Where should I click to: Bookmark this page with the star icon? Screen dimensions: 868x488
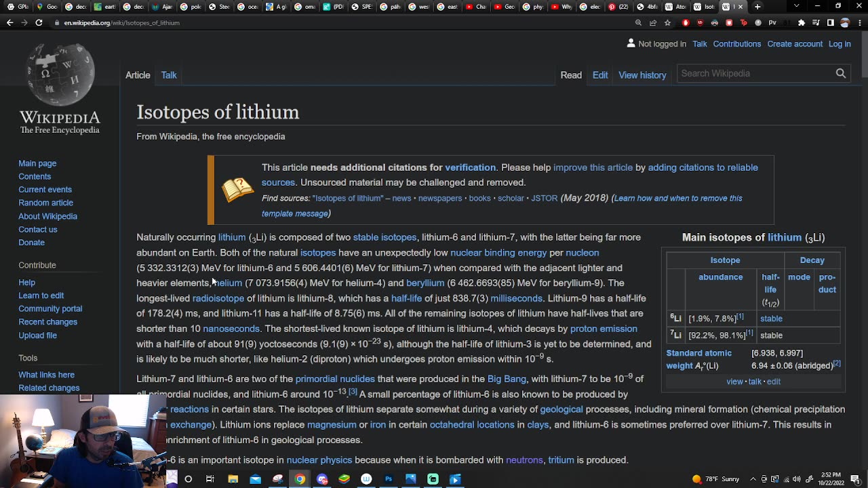(x=668, y=22)
